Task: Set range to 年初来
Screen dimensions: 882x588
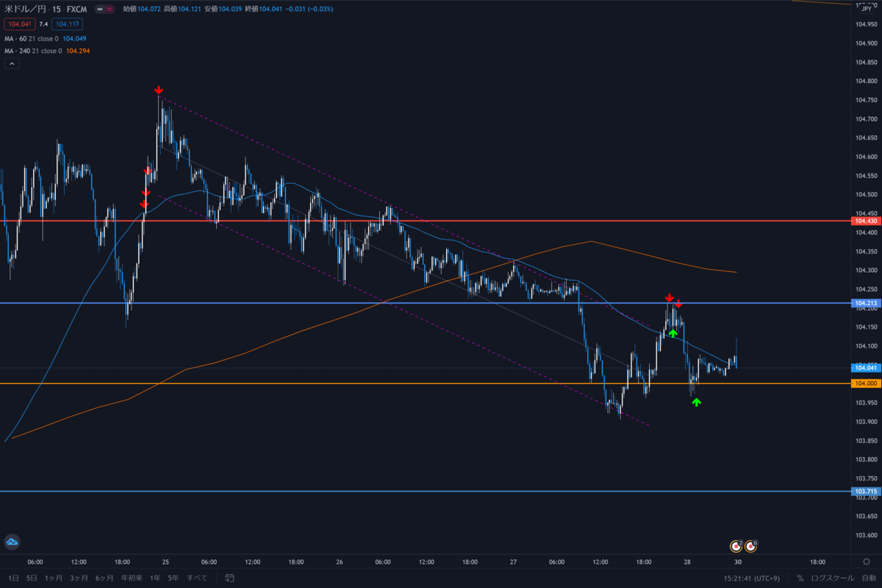Action: [131, 578]
